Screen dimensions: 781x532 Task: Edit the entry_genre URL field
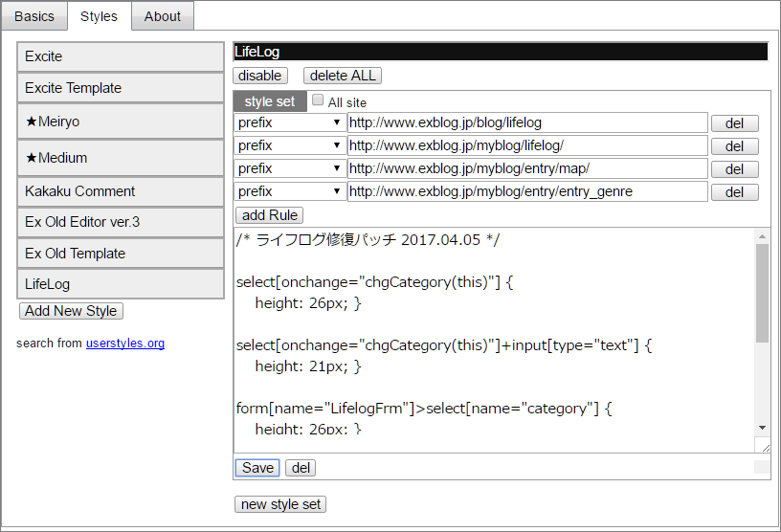click(527, 191)
